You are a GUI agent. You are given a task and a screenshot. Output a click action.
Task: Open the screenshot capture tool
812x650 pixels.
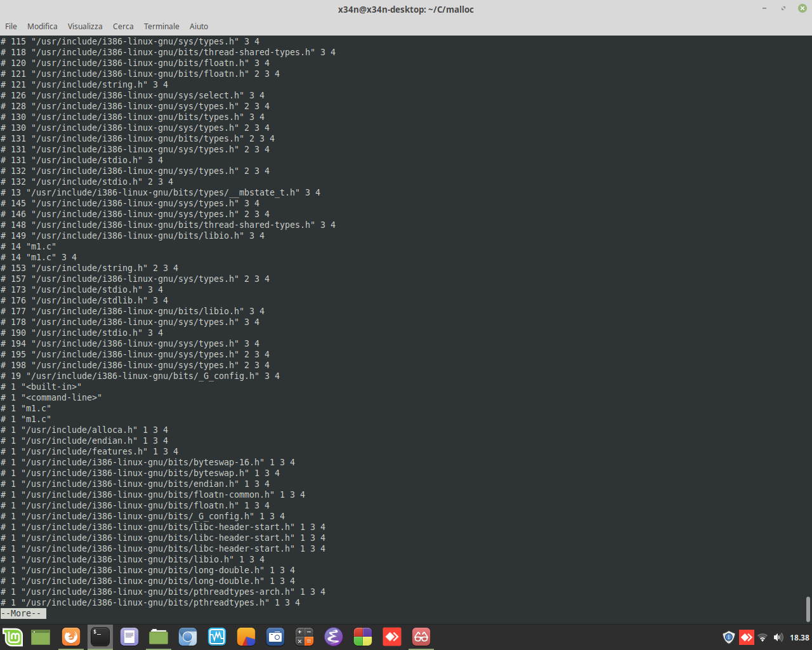point(275,637)
